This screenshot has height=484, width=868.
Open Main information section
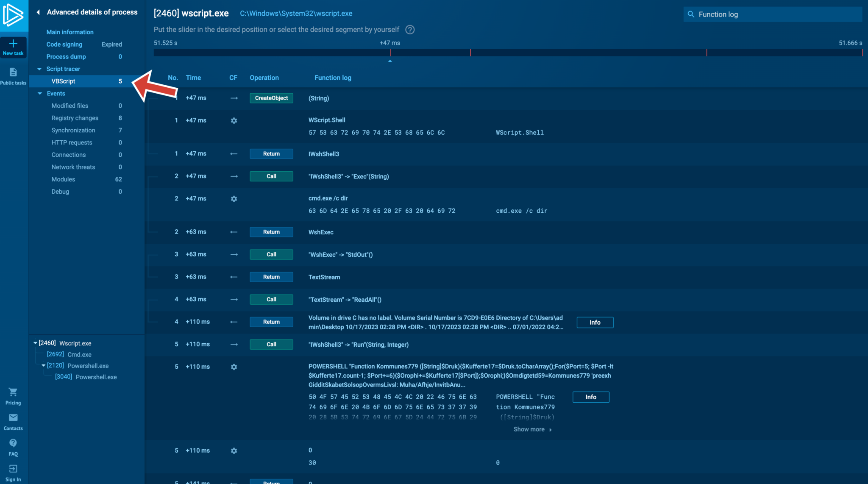70,32
